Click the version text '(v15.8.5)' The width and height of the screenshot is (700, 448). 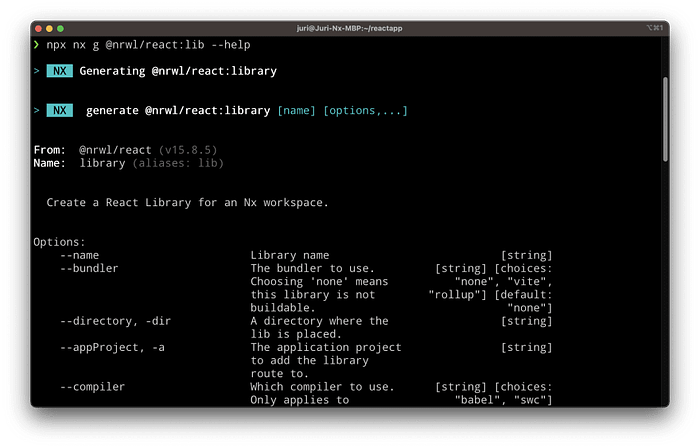coord(188,150)
